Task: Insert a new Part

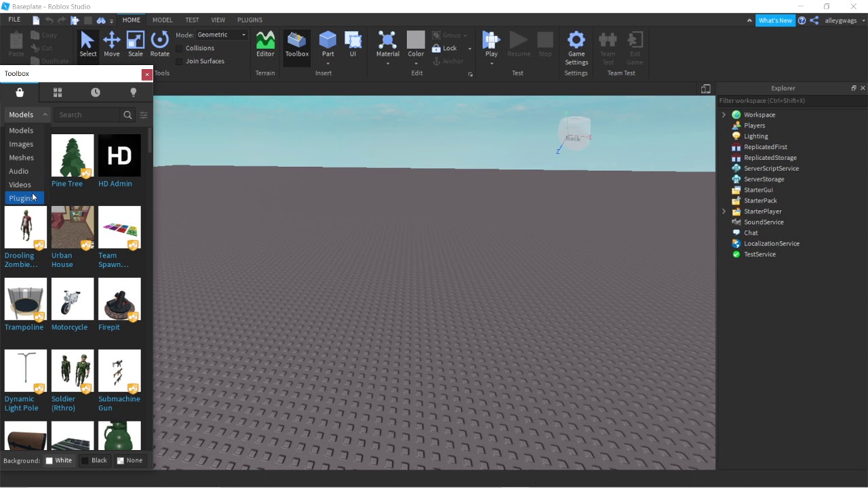Action: (328, 44)
